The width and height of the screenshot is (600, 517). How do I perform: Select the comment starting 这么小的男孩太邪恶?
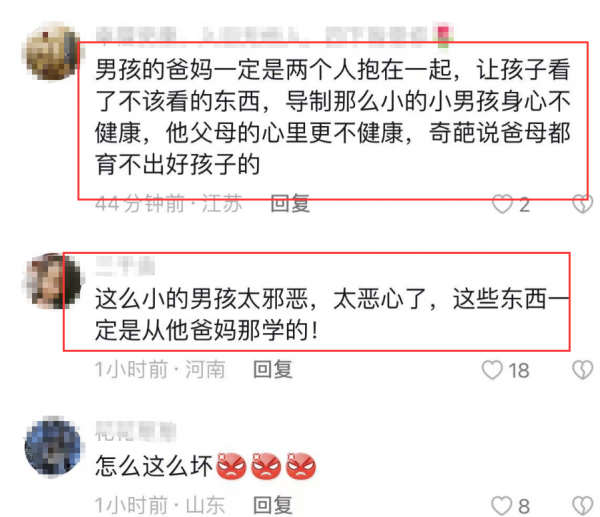tap(332, 315)
